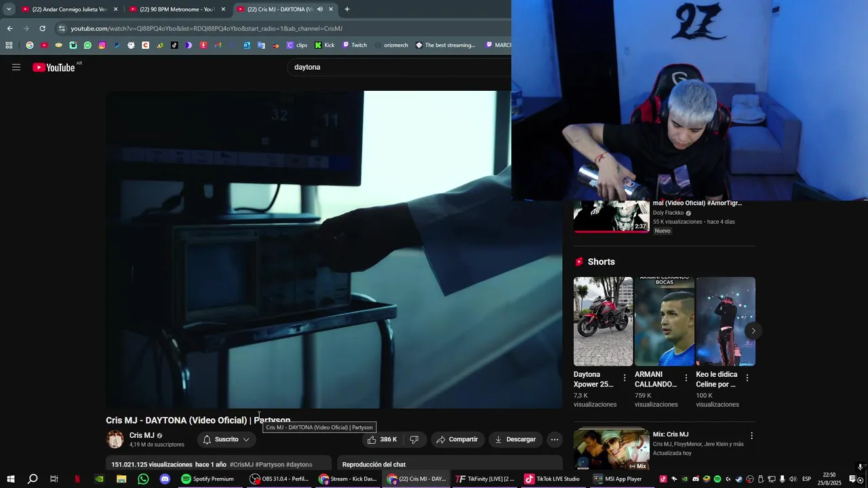Switch to TikTok LIVE Studio taskbar window
868x488 pixels.
pyautogui.click(x=553, y=479)
